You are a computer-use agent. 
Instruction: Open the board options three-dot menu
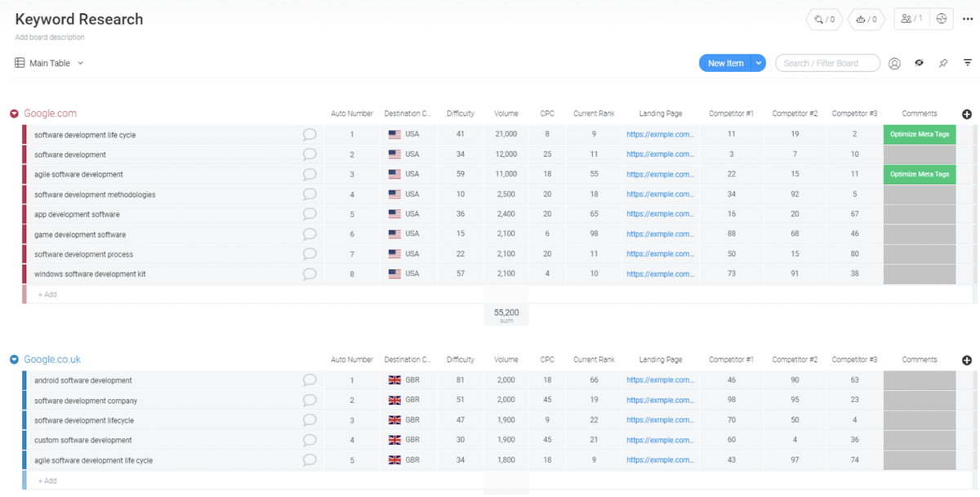point(968,19)
